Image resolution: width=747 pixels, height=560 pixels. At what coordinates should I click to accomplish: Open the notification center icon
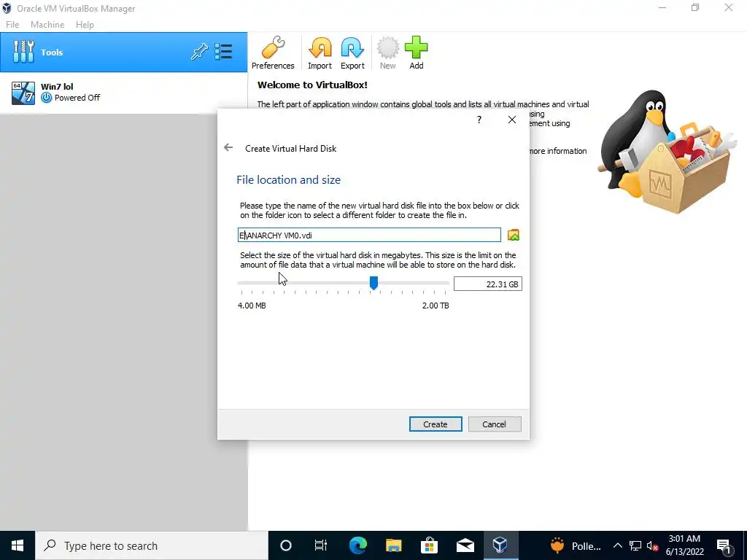point(724,546)
